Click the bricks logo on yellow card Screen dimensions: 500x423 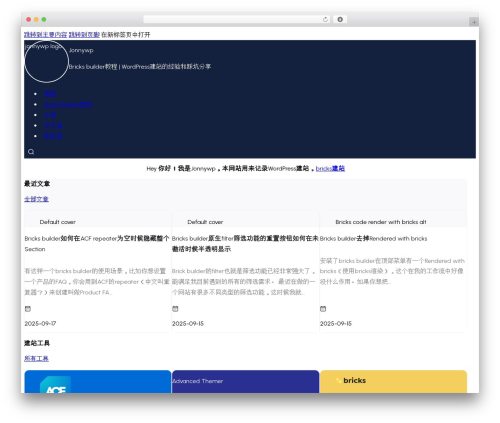351,381
